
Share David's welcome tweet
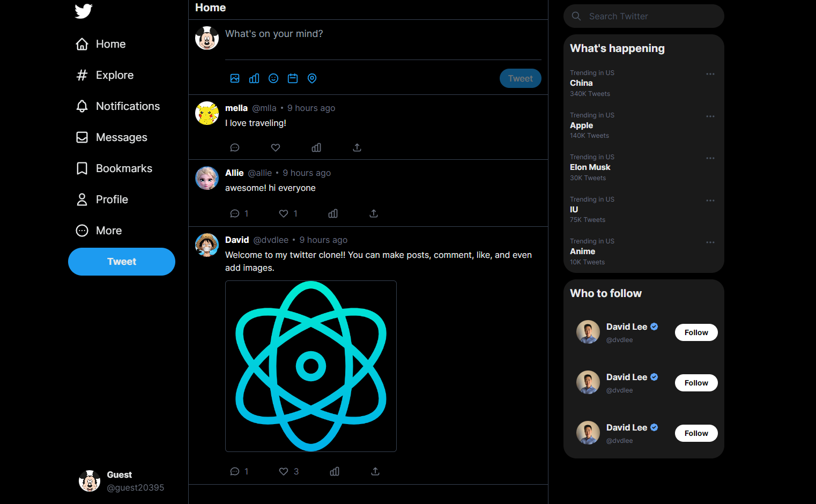coord(375,471)
